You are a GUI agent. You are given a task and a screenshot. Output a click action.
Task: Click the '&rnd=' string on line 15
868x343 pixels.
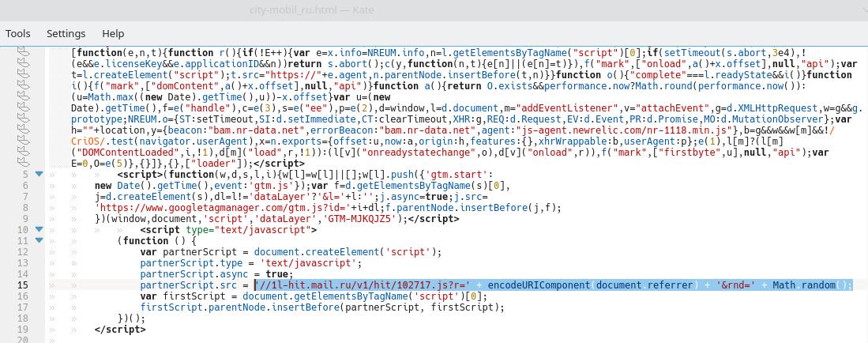(735, 285)
